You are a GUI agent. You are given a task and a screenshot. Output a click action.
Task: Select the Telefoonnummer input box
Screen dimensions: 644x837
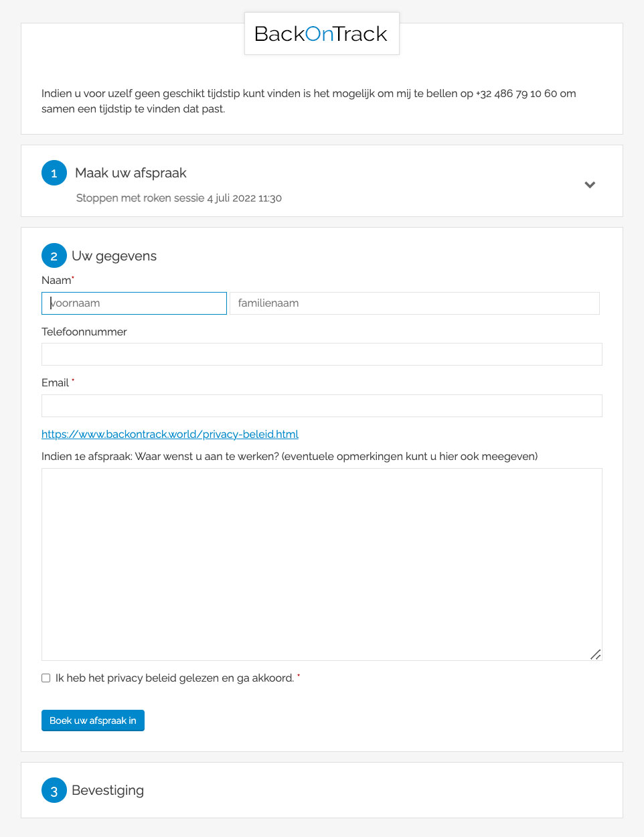321,354
